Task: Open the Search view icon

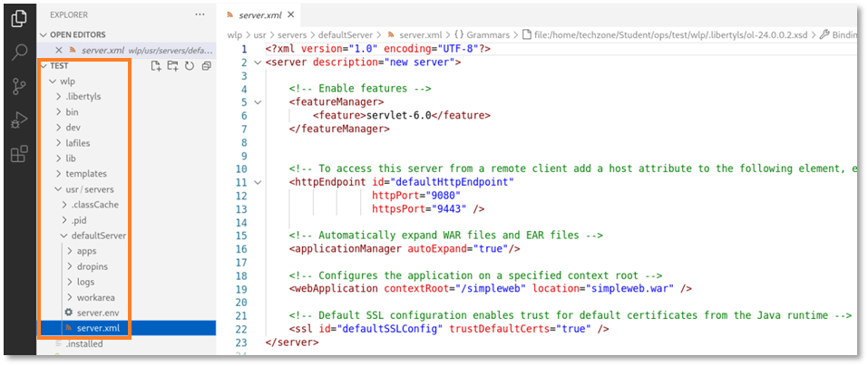Action: [19, 53]
